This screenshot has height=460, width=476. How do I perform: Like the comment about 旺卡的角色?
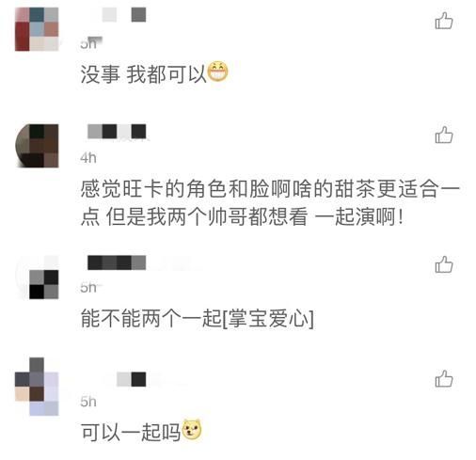pos(444,135)
